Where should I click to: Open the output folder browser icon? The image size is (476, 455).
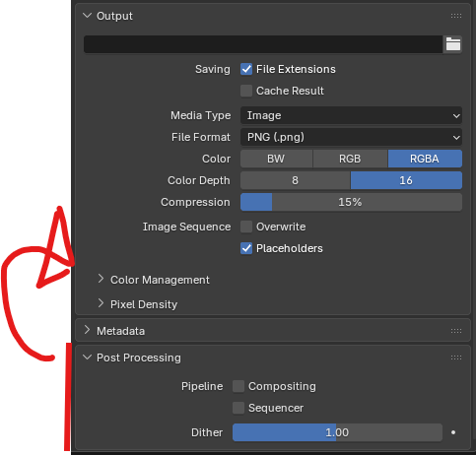point(453,44)
